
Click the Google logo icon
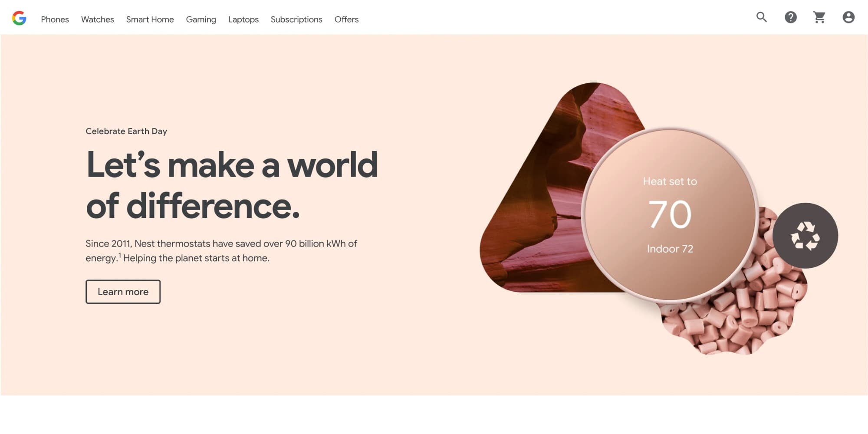point(19,18)
